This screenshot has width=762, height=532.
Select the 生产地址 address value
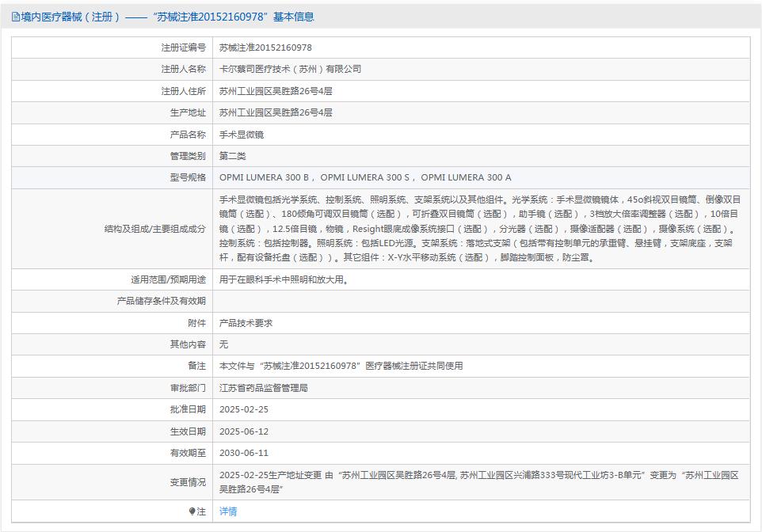[x=276, y=112]
